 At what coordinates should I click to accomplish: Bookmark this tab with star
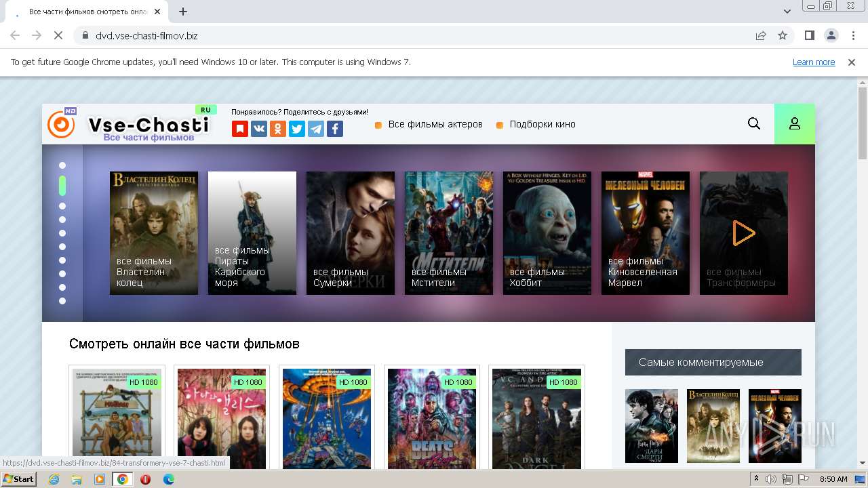click(x=783, y=35)
